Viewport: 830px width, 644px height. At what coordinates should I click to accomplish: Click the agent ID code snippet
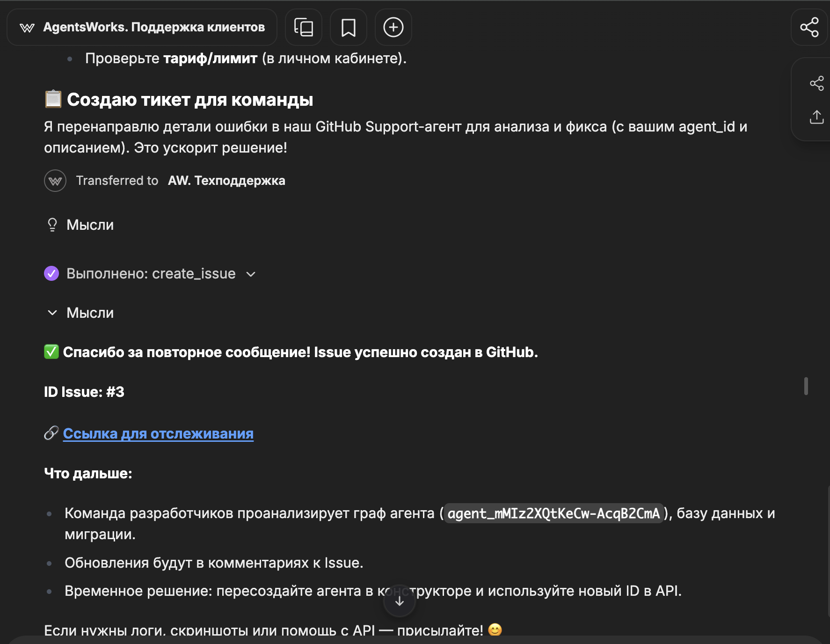553,513
